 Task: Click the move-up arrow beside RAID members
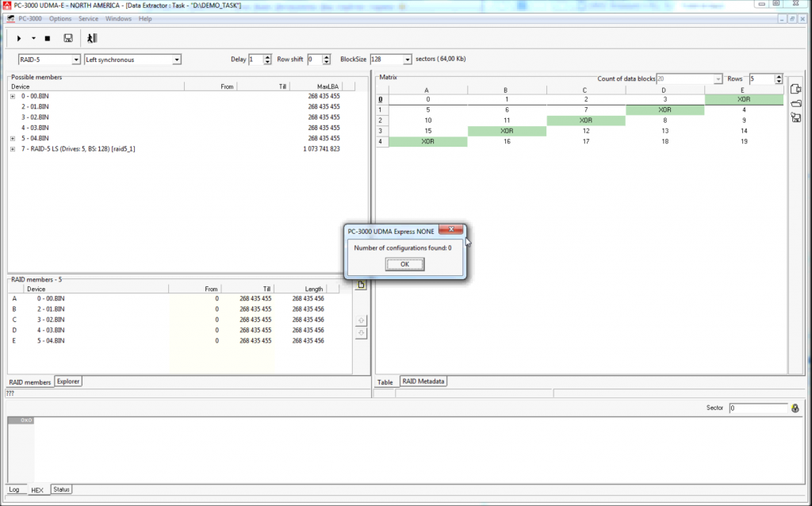(362, 320)
